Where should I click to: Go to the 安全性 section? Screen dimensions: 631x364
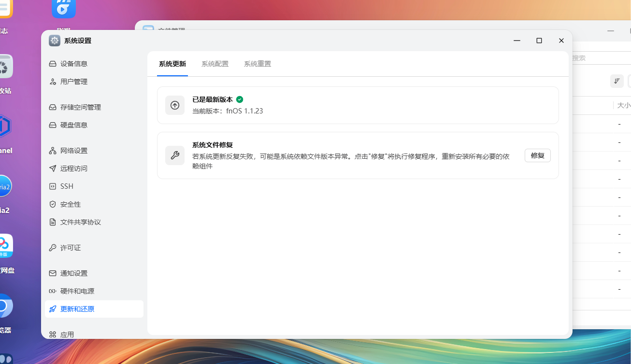coord(94,204)
